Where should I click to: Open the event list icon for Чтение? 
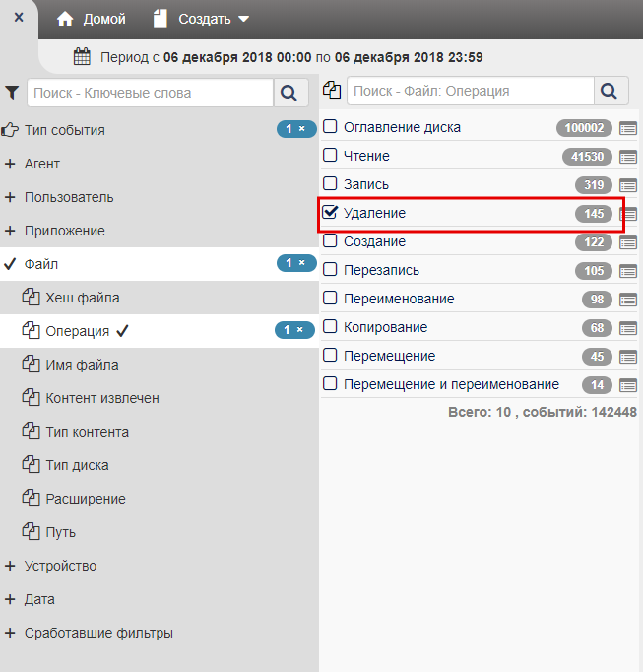tap(628, 157)
